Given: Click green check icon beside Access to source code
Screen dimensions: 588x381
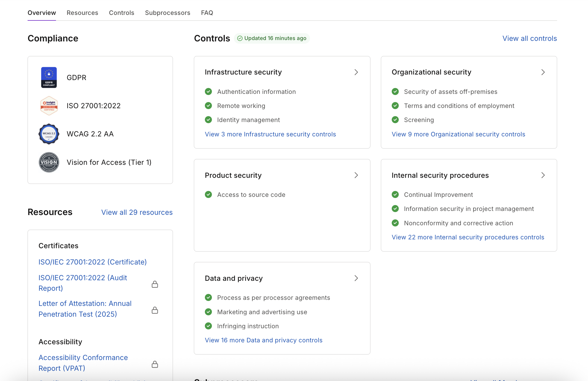Looking at the screenshot, I should tap(209, 195).
